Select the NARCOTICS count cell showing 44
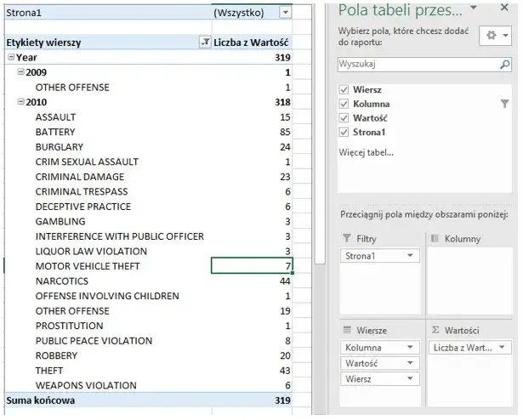Viewport: 523px width, 420px height. (252, 281)
